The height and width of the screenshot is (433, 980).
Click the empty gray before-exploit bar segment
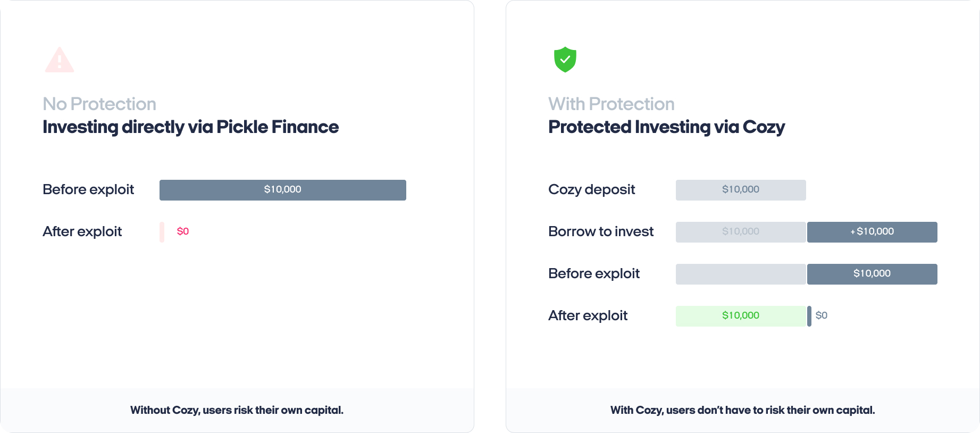(741, 274)
